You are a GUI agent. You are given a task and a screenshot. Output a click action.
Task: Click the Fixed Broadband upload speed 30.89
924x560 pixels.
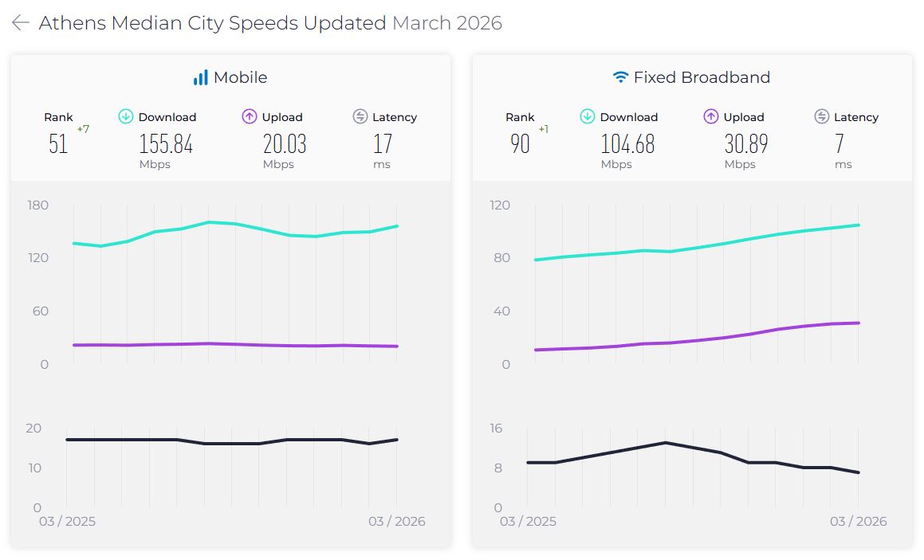click(746, 144)
